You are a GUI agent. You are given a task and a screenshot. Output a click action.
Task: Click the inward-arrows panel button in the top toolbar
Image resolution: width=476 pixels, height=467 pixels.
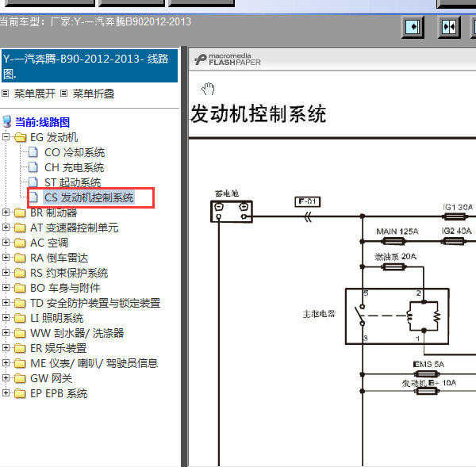(449, 27)
